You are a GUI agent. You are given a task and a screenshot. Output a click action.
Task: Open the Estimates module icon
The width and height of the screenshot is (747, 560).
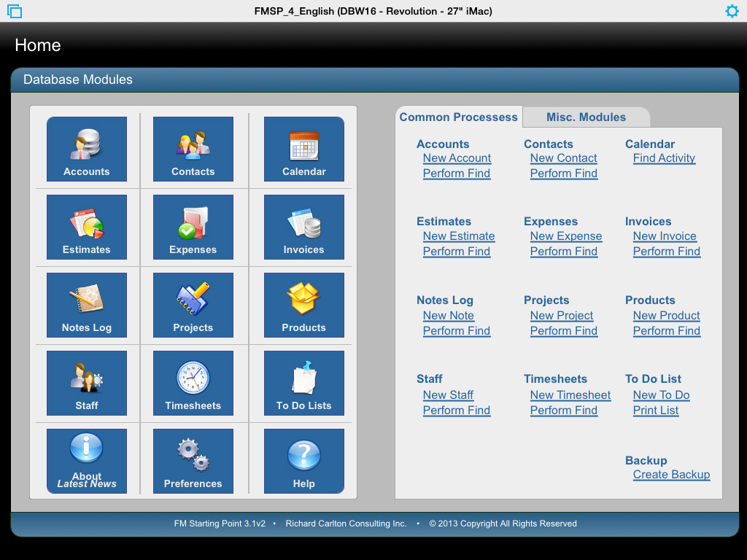pyautogui.click(x=87, y=227)
